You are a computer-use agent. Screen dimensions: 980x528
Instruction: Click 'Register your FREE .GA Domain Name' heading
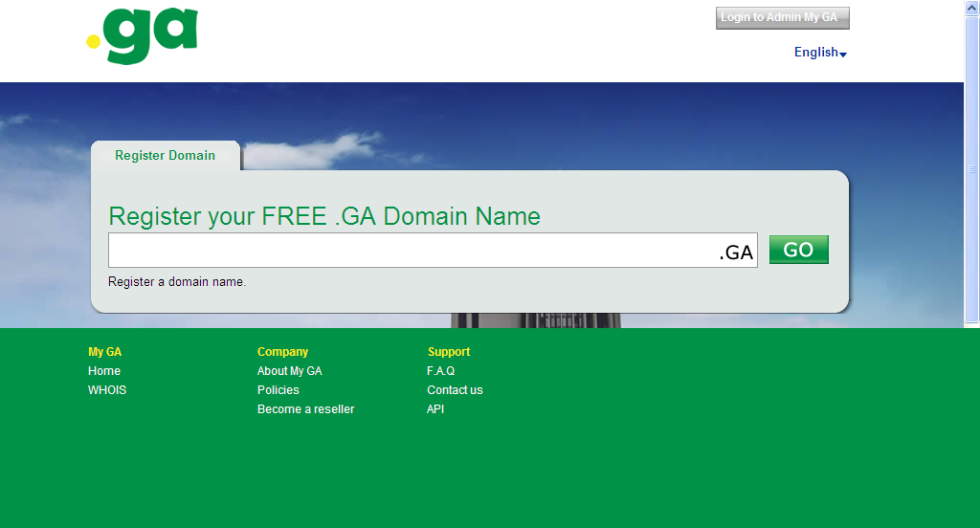[x=324, y=216]
